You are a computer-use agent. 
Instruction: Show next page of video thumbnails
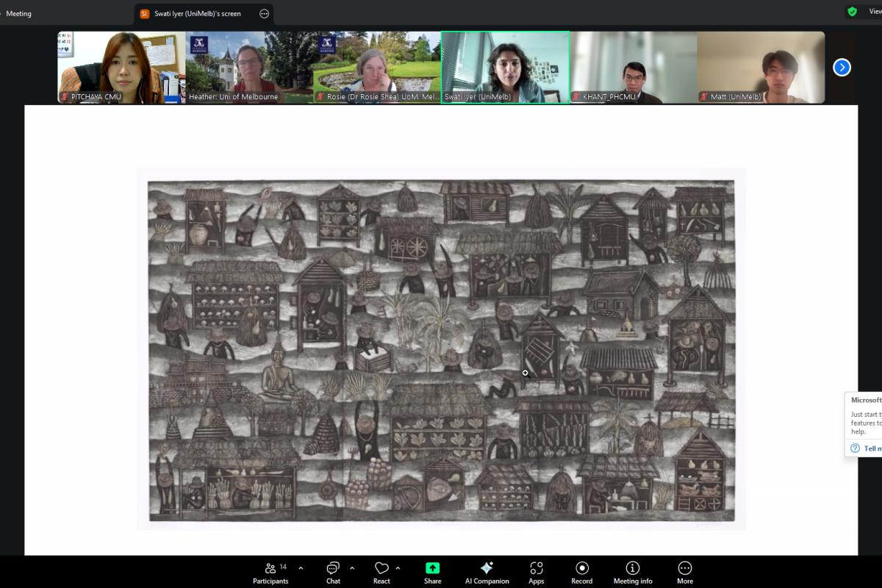(842, 68)
